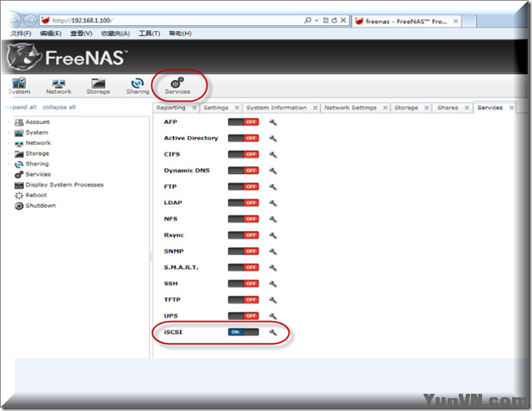Open the Network toolbar icon
The height and width of the screenshot is (411, 532).
tap(59, 86)
